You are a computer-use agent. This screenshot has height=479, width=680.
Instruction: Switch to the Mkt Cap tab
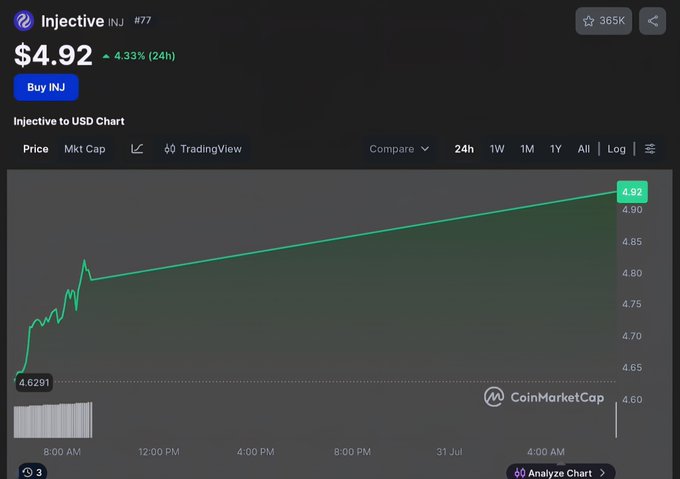85,149
